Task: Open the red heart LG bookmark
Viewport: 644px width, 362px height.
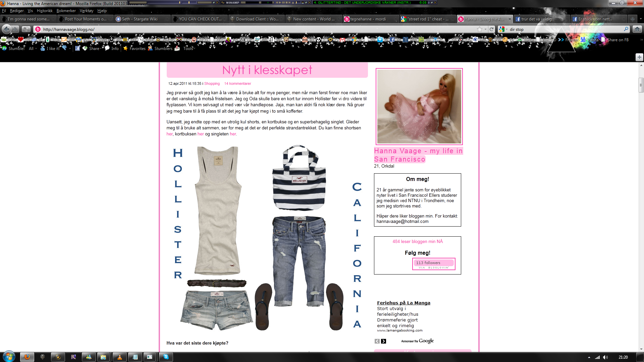Action: click(x=23, y=40)
